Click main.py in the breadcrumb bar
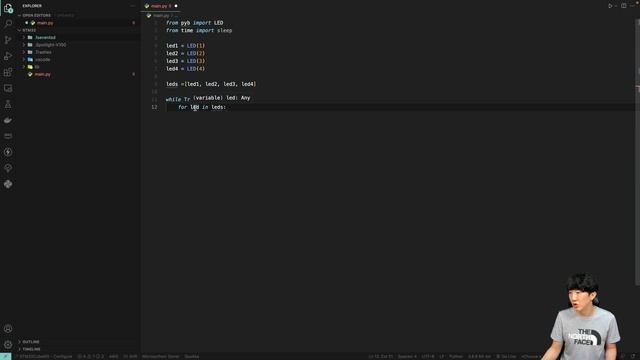Viewport: 640px width, 360px height. point(161,16)
